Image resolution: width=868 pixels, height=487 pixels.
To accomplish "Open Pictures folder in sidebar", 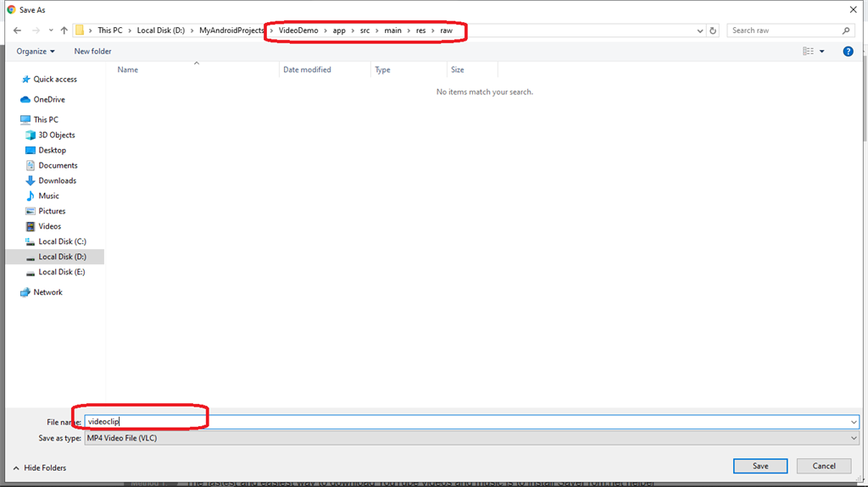I will (x=52, y=211).
